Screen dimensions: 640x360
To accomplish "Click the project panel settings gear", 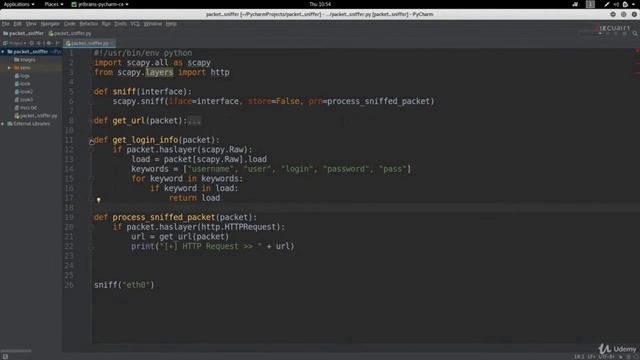I will pos(49,43).
